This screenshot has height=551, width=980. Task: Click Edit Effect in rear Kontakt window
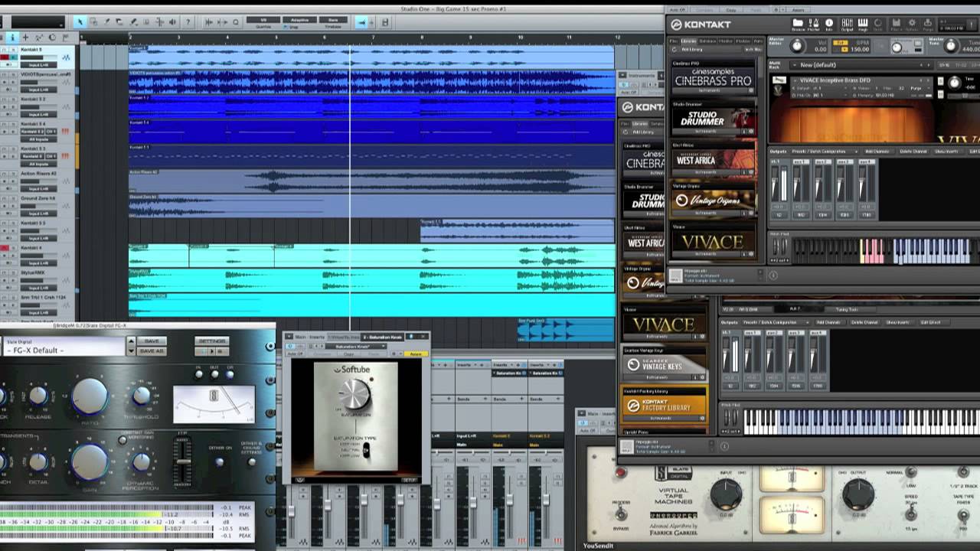click(930, 322)
